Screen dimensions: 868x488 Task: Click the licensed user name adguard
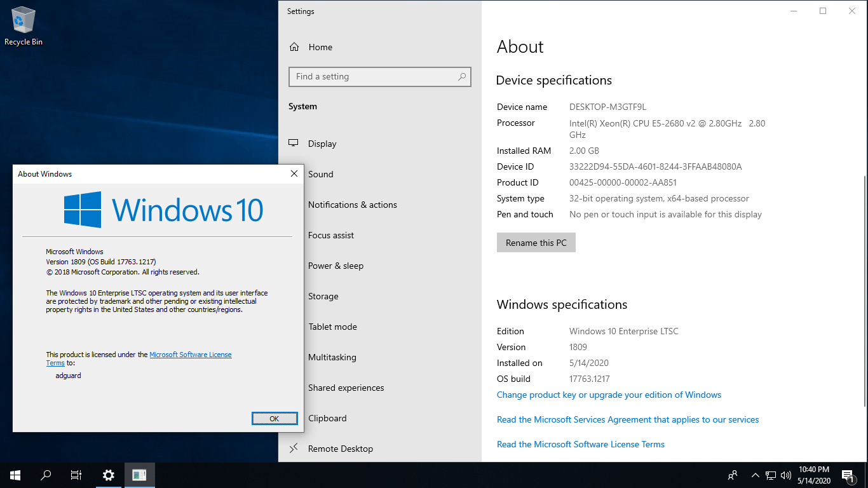[69, 376]
